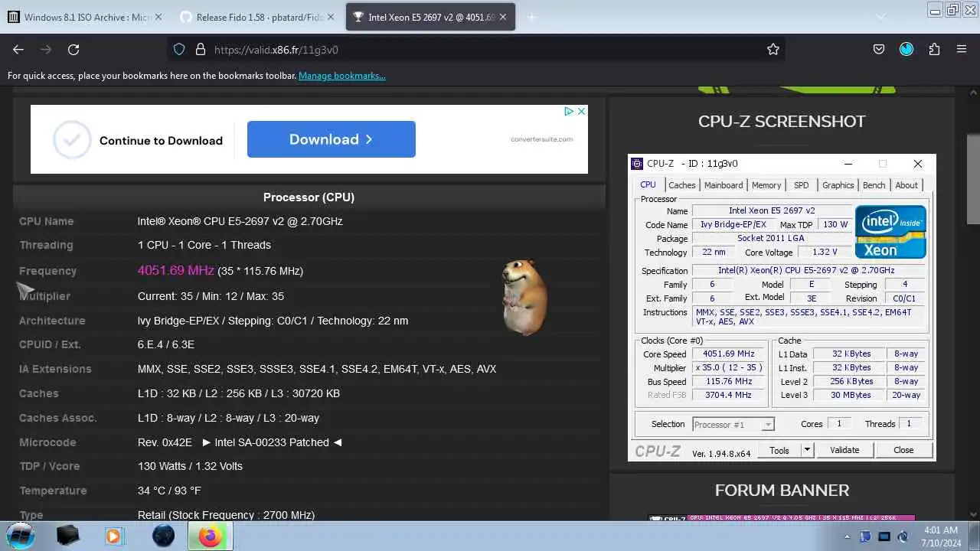Screen dimensions: 980x551
Task: Click the blue Download ad button
Action: [x=331, y=139]
